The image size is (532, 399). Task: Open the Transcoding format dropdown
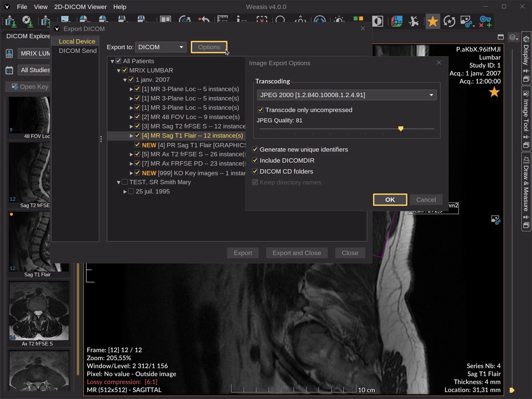coord(431,95)
